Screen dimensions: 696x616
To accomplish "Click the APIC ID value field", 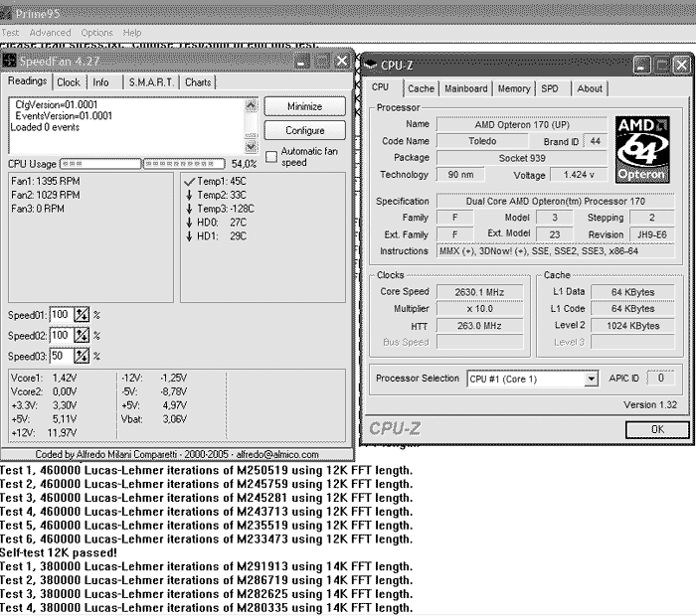I will (660, 378).
